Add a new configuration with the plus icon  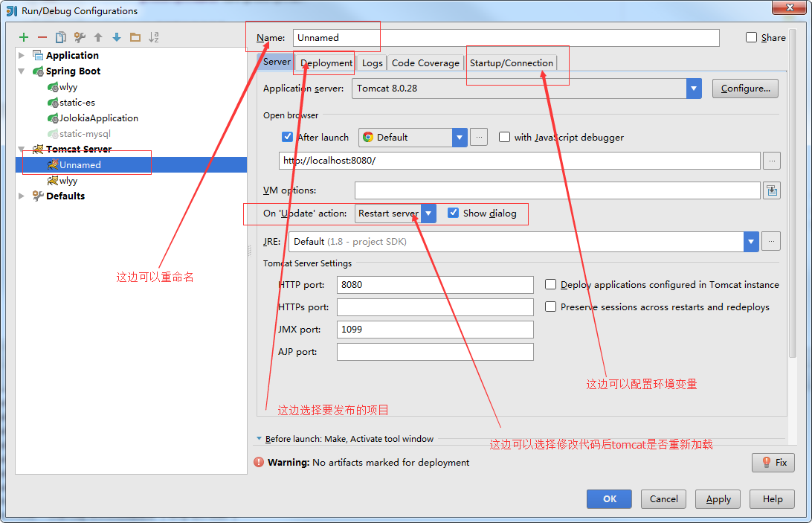pos(24,37)
